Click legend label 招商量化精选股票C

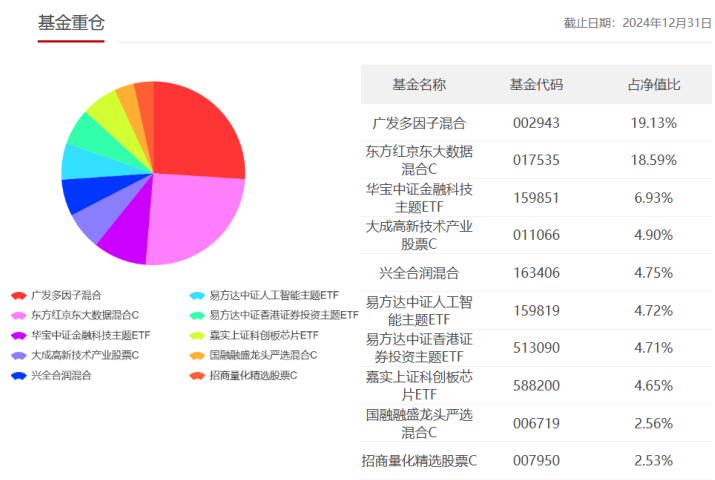tap(253, 376)
